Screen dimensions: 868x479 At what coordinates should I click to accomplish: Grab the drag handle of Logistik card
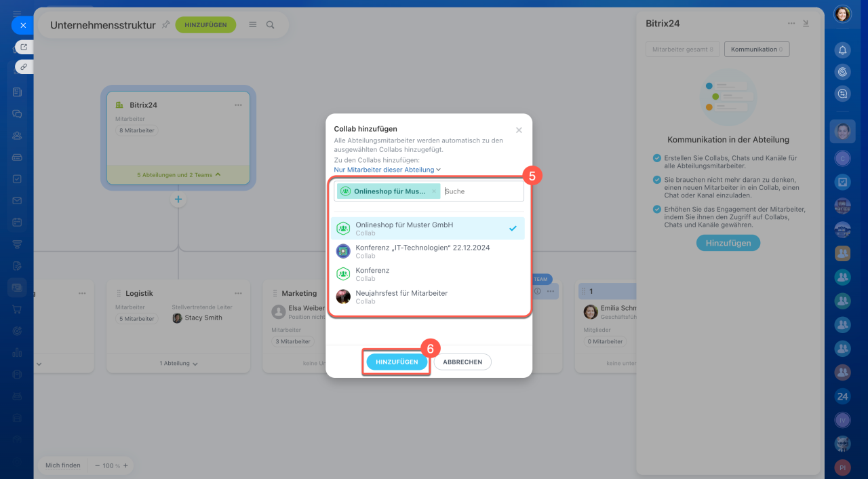pos(119,293)
